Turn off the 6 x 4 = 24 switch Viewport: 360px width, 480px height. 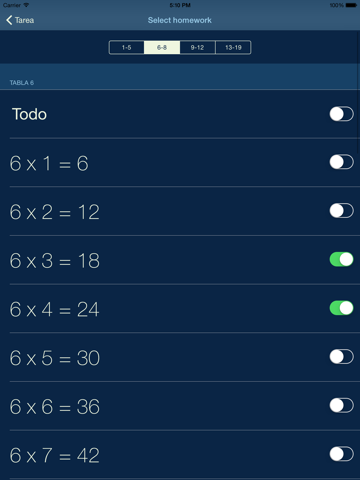tap(341, 308)
